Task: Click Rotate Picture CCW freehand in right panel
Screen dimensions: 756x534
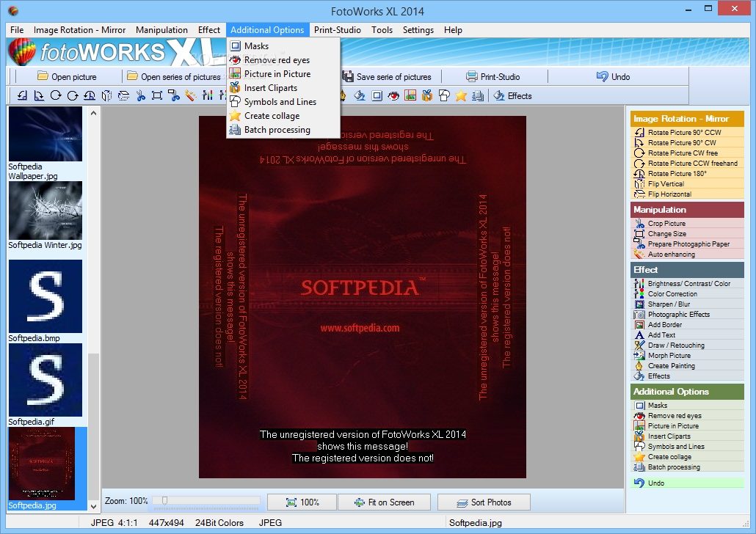Action: [687, 164]
